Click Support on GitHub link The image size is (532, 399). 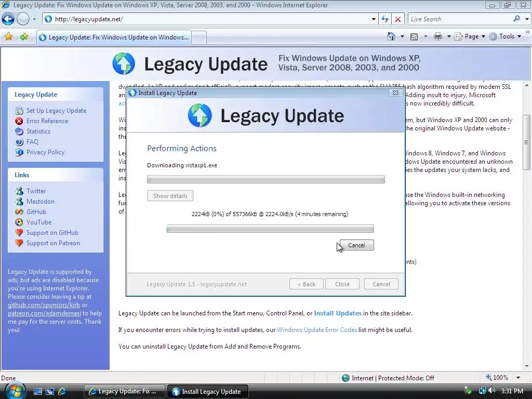point(52,233)
